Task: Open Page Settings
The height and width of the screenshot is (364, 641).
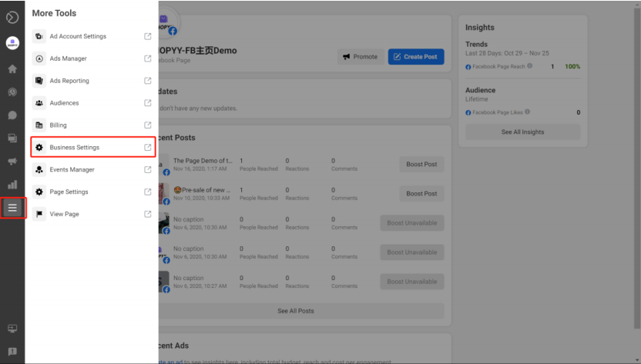Action: [92, 192]
